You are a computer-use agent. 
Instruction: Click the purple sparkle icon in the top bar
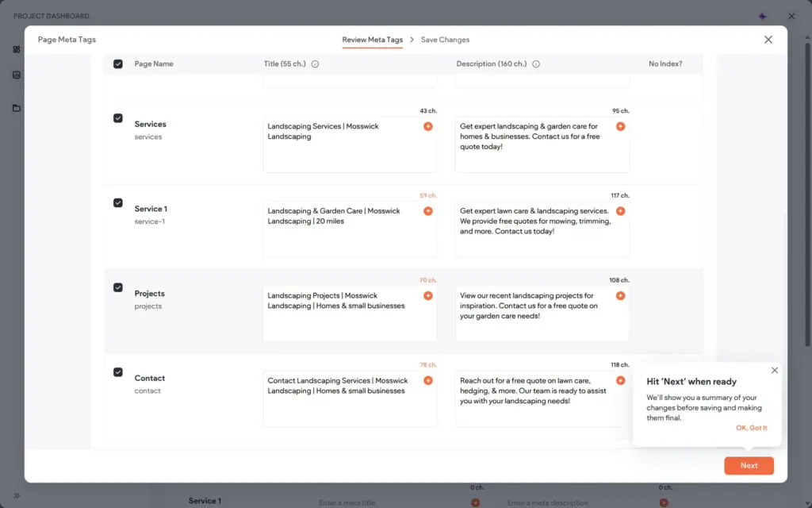[762, 16]
